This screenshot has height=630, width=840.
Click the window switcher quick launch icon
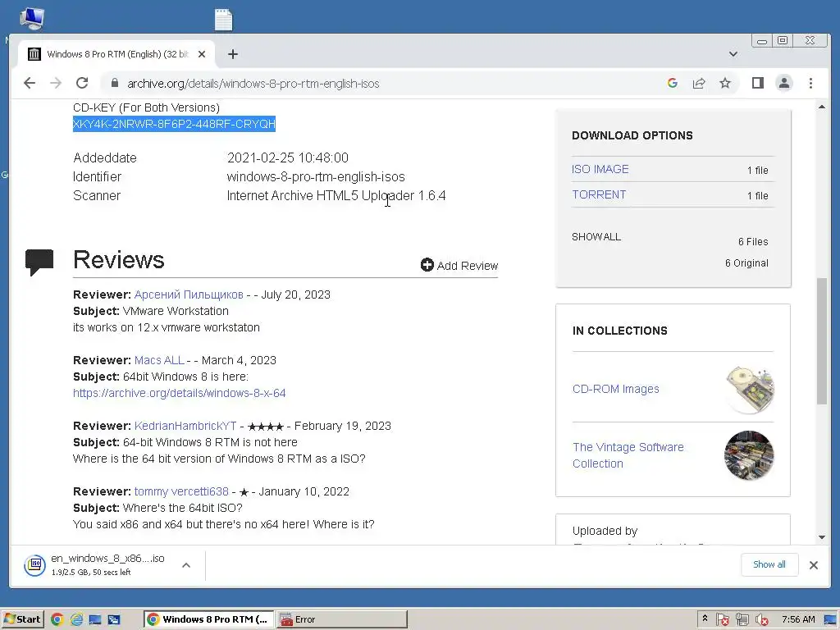coord(114,619)
